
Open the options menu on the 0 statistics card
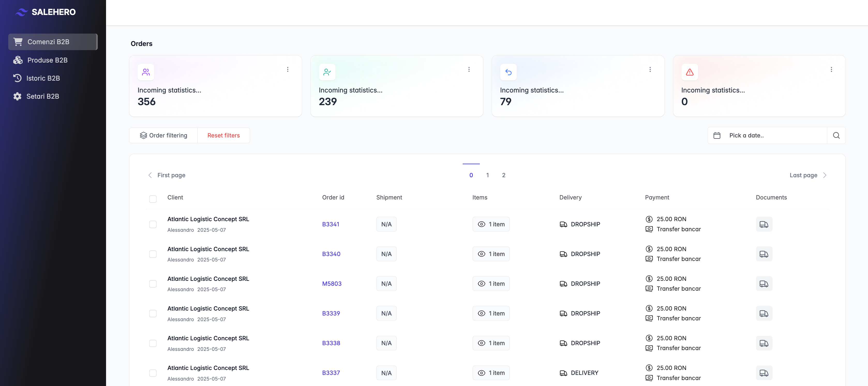pyautogui.click(x=831, y=69)
